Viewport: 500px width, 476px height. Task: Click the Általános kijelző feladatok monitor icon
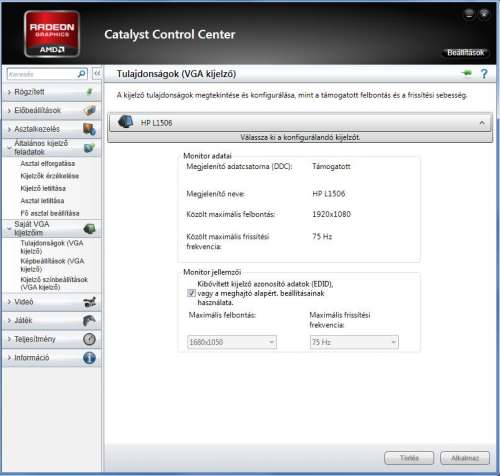89,148
